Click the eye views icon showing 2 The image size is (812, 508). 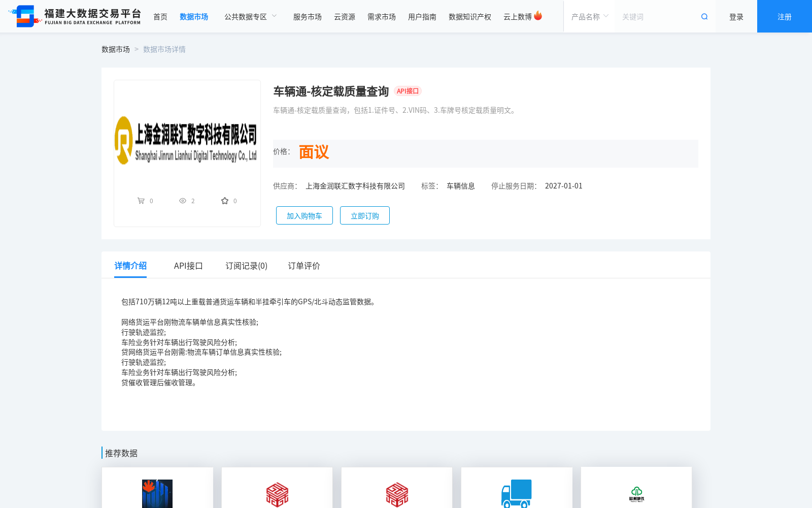[182, 201]
